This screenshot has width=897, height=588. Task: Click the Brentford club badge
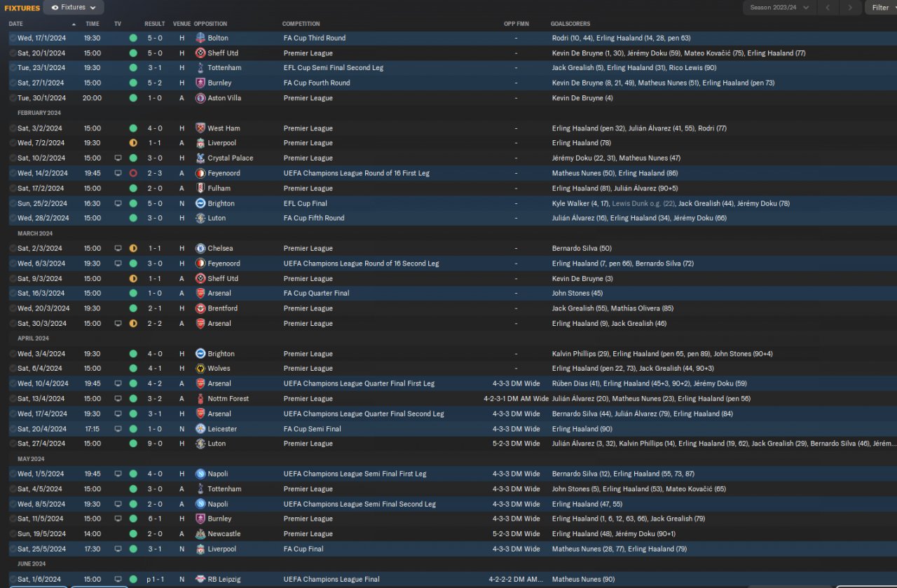(x=200, y=308)
